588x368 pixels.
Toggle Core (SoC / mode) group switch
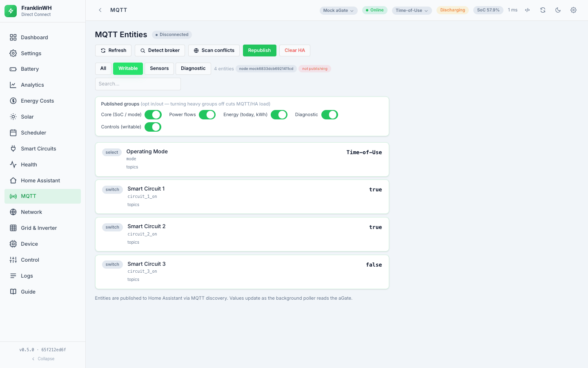pos(153,115)
